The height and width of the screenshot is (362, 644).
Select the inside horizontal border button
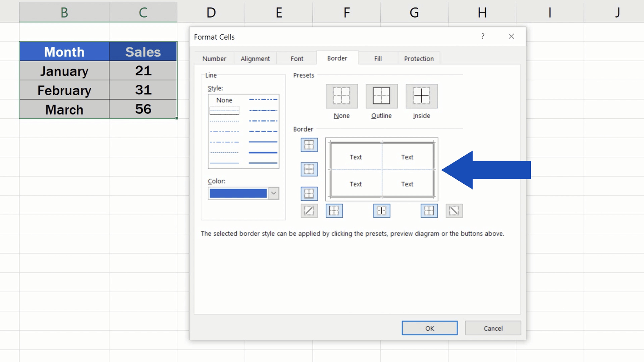point(309,169)
